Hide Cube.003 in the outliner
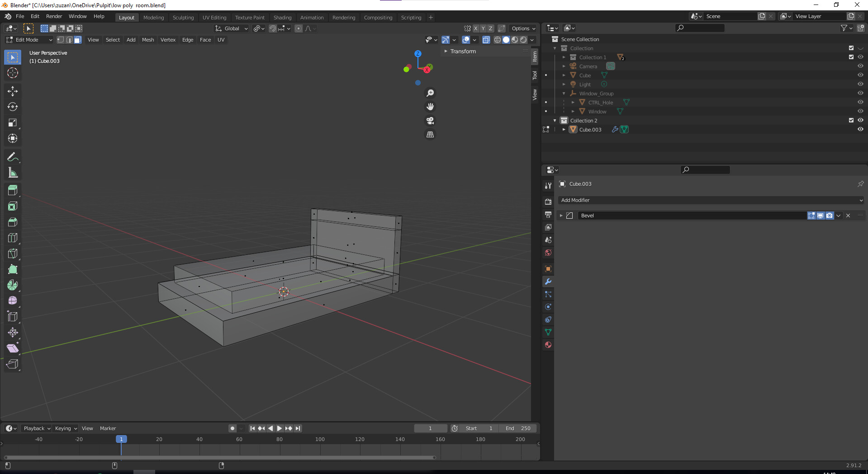Screen dimensions: 868x474 tap(860, 129)
